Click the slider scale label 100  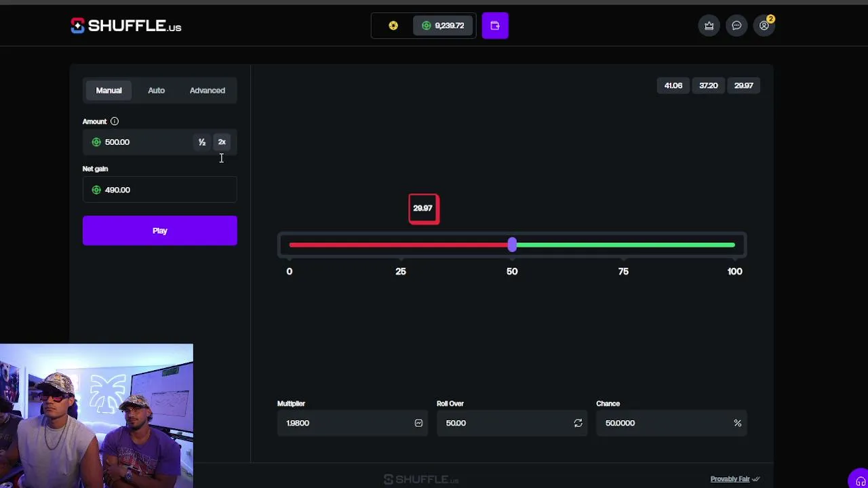pyautogui.click(x=734, y=271)
